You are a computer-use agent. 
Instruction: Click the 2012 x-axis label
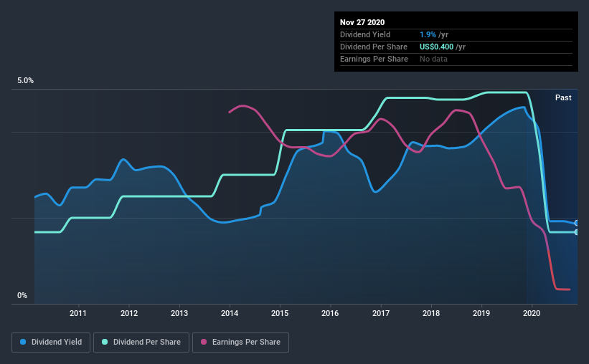click(129, 313)
